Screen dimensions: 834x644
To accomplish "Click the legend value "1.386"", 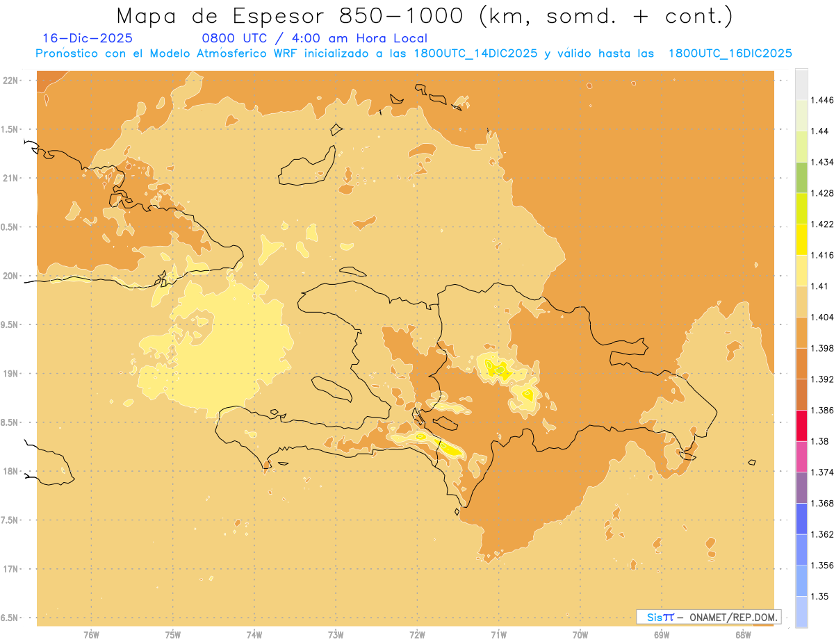I will click(x=822, y=410).
